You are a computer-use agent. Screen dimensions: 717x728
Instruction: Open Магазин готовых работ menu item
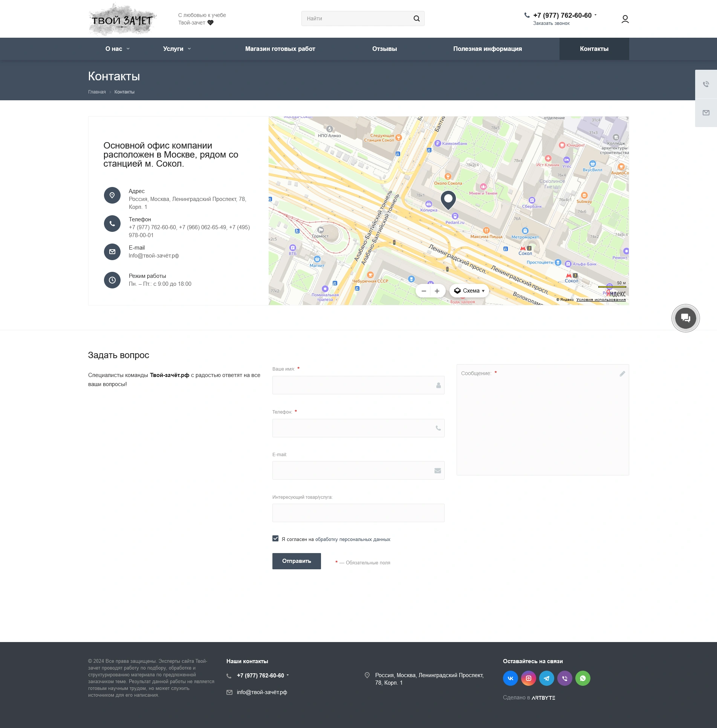coord(280,49)
